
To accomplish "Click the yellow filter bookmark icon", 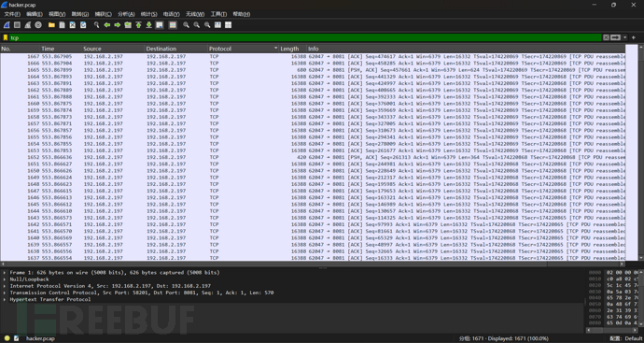I will coord(6,37).
